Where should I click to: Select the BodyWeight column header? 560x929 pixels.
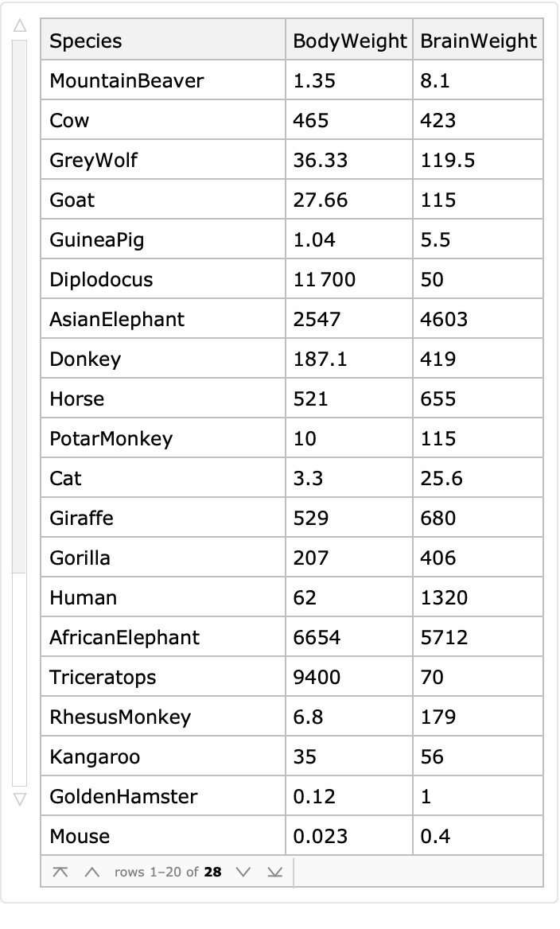(349, 41)
